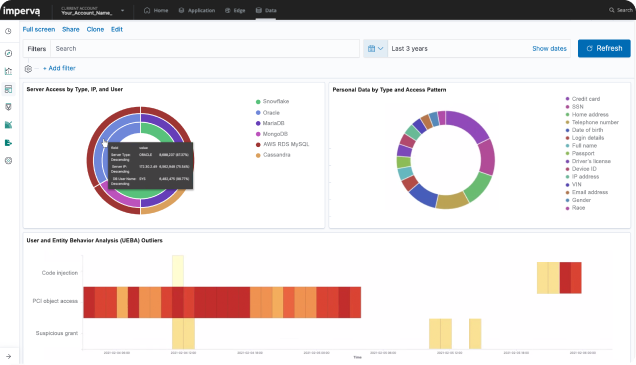
Task: Open the Management gear icon in sidebar
Action: [x=8, y=161]
